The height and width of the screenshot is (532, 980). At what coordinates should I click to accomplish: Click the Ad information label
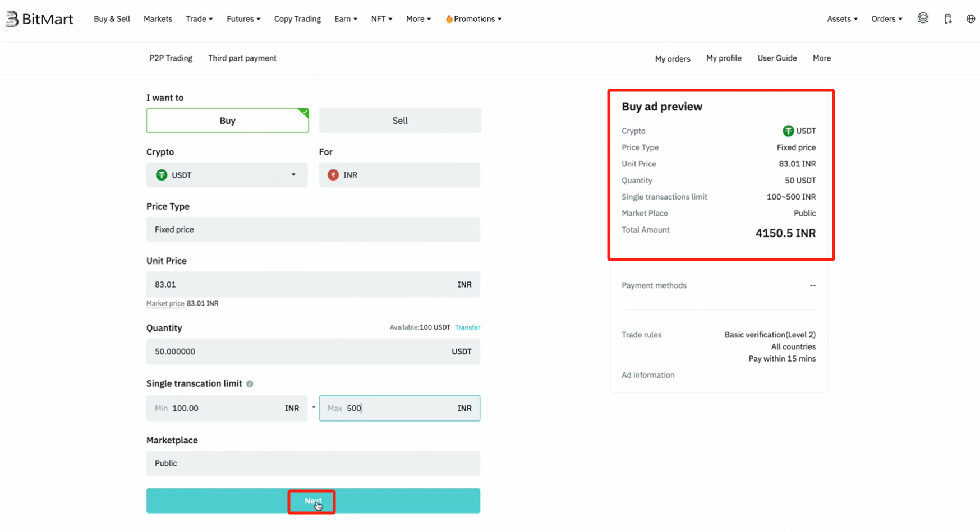648,375
